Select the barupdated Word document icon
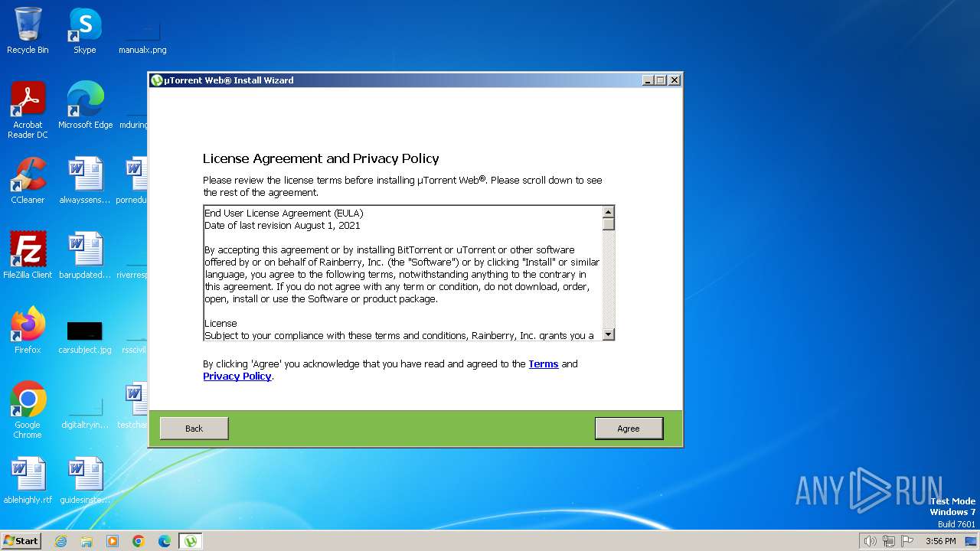Image resolution: width=980 pixels, height=551 pixels. click(85, 256)
